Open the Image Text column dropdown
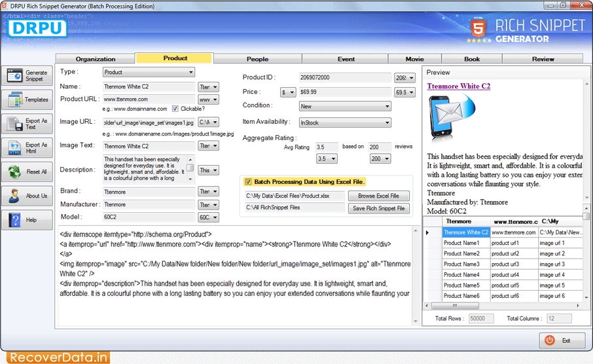This screenshot has height=364, width=593. click(208, 146)
